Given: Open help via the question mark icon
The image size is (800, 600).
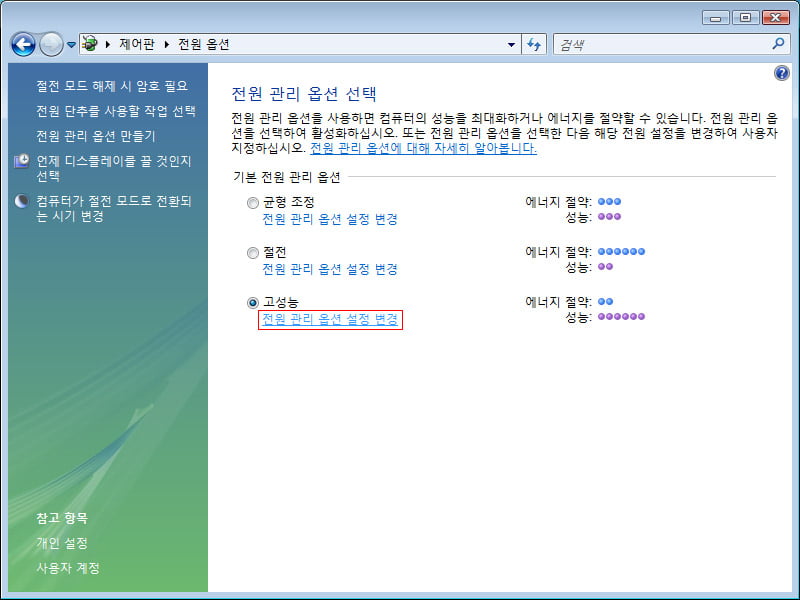Looking at the screenshot, I should pos(781,73).
